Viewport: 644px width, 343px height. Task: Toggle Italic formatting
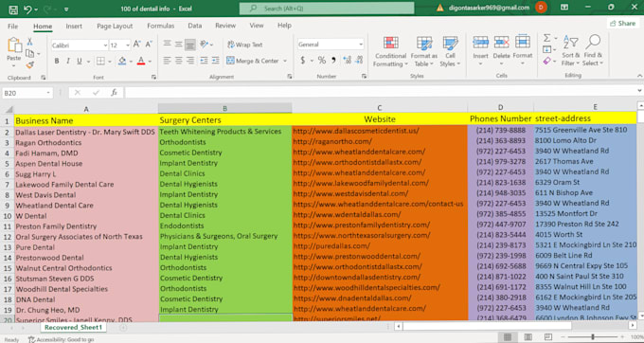pyautogui.click(x=68, y=61)
